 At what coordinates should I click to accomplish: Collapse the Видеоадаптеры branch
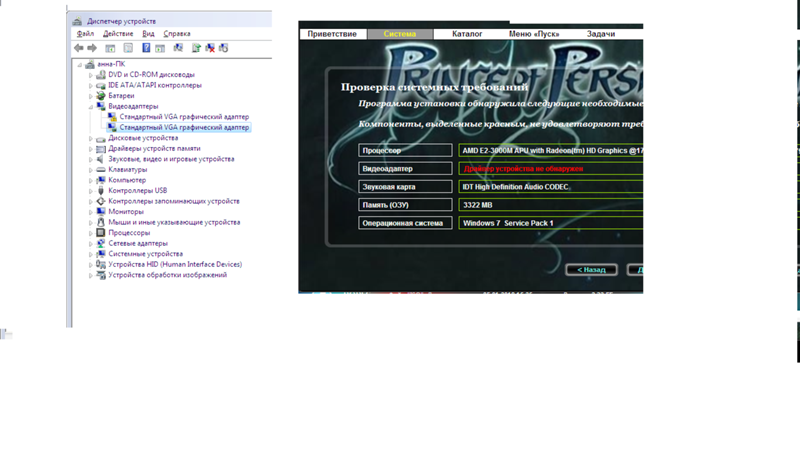(x=91, y=107)
